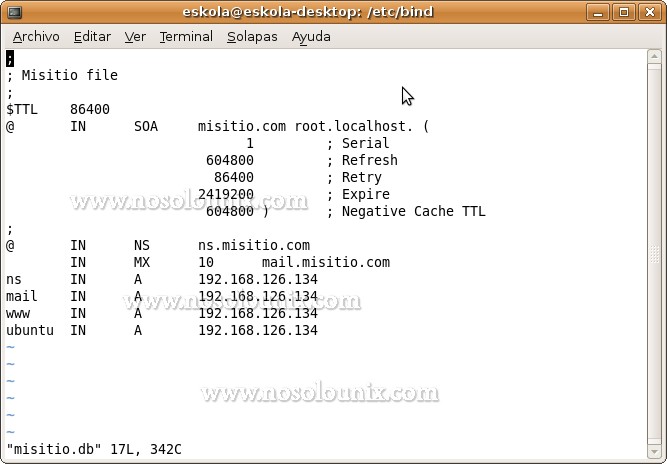This screenshot has height=464, width=667.
Task: Click 'root.localhost.' in the SOA line
Action: (353, 126)
